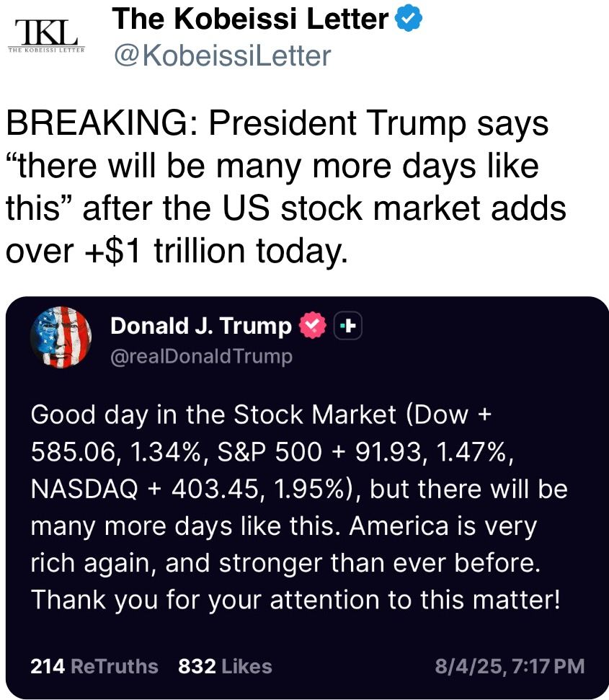This screenshot has width=609, height=700.
Task: Click the Donald J. Trump display name
Action: [199, 325]
